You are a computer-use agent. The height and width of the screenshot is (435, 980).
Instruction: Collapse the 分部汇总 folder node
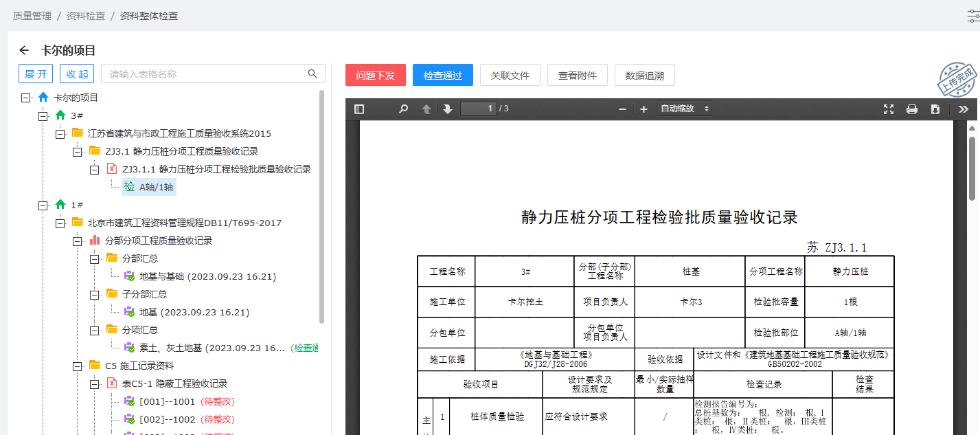94,258
